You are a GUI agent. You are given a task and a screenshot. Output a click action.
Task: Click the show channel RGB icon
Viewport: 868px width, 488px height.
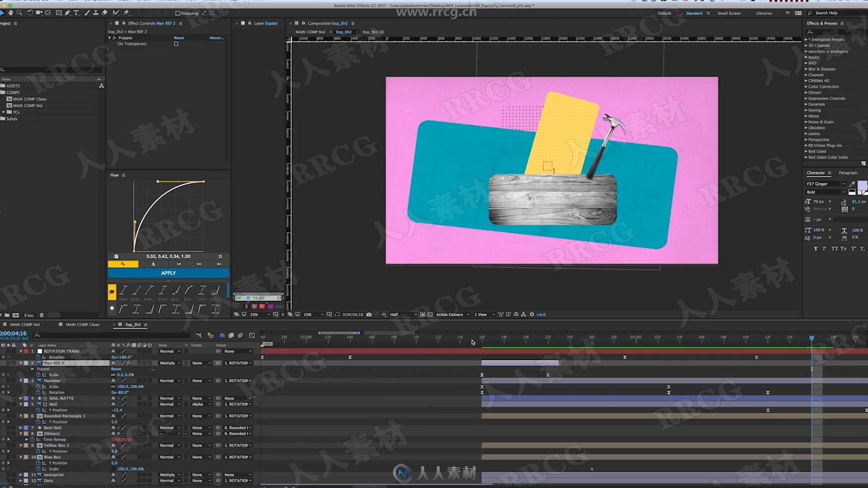tap(384, 314)
